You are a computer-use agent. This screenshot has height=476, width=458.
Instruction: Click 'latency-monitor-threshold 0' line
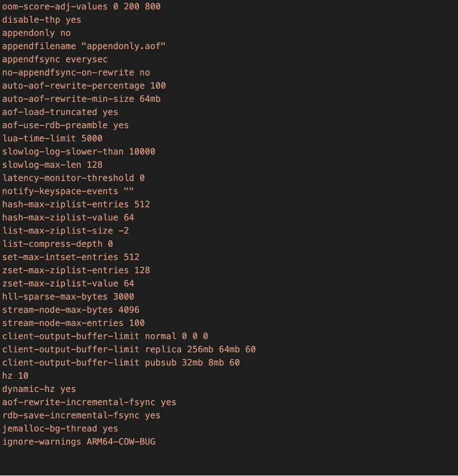(x=73, y=178)
